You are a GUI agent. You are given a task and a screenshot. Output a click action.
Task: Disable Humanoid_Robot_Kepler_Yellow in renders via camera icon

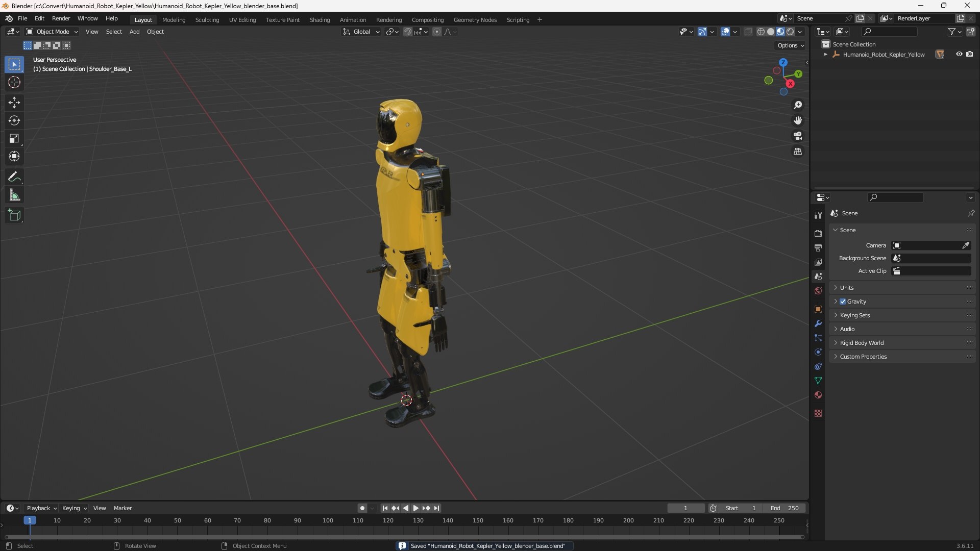point(970,54)
